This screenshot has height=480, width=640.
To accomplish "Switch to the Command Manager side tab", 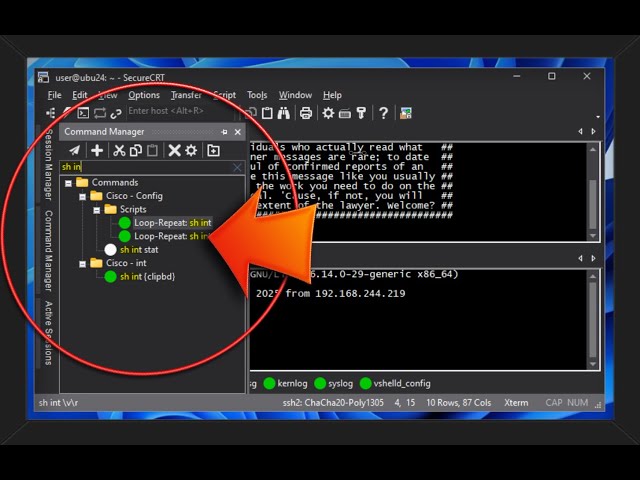I will (49, 251).
